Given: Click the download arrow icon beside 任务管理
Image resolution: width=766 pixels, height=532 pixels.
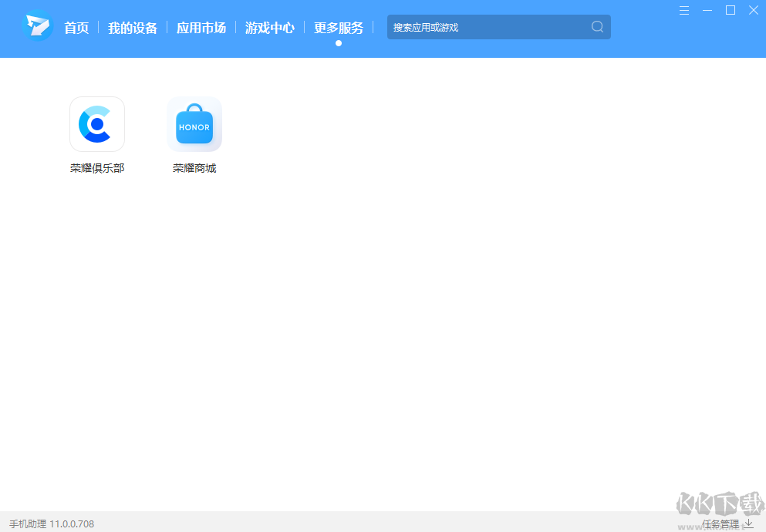Looking at the screenshot, I should tap(748, 524).
